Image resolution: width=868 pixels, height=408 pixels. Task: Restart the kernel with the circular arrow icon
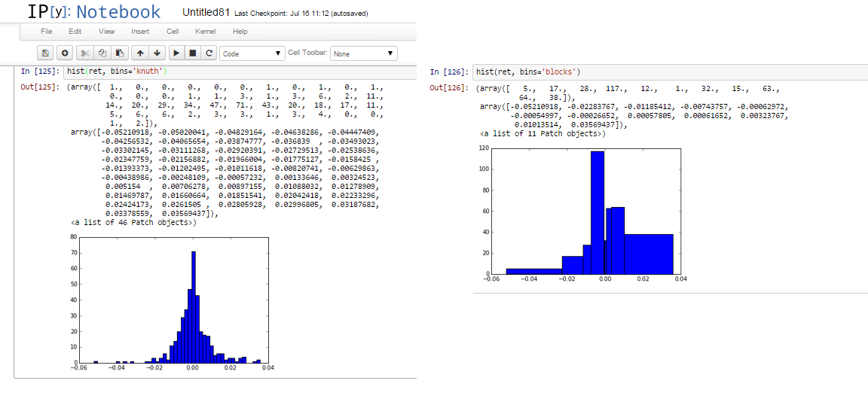tap(209, 53)
